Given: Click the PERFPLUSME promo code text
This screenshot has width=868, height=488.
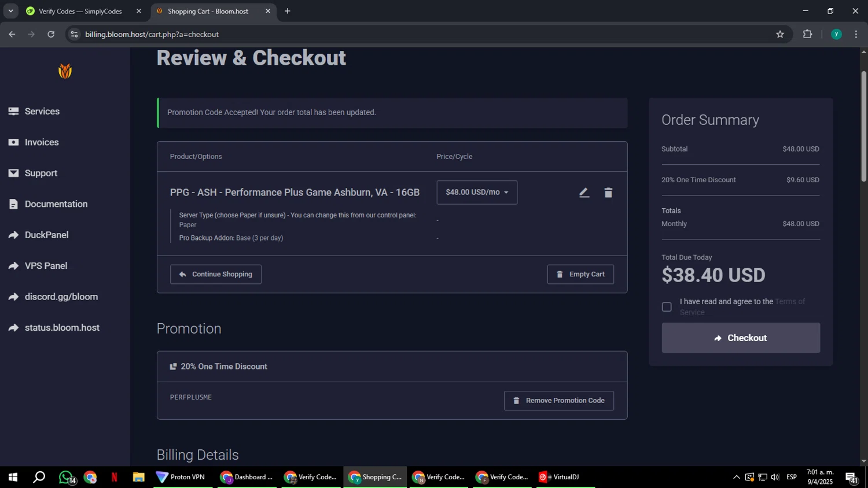Looking at the screenshot, I should 191,398.
